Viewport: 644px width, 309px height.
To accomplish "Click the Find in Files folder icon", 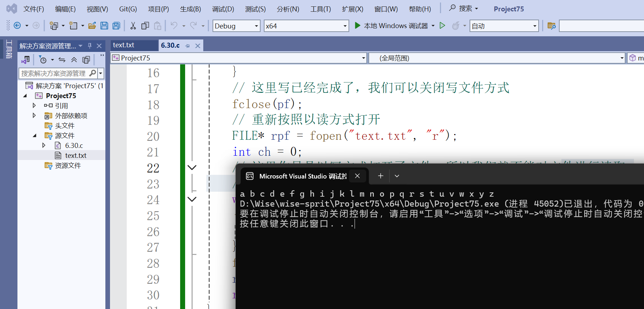I will (551, 26).
